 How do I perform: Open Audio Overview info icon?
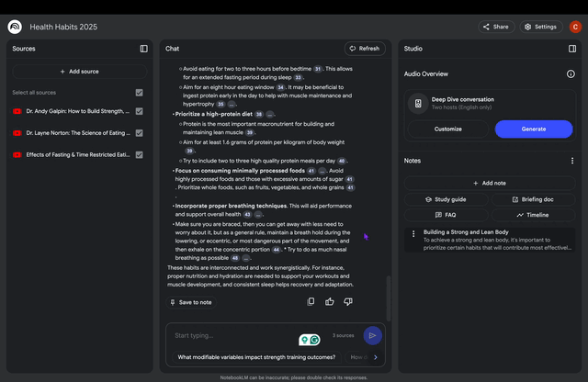[571, 73]
